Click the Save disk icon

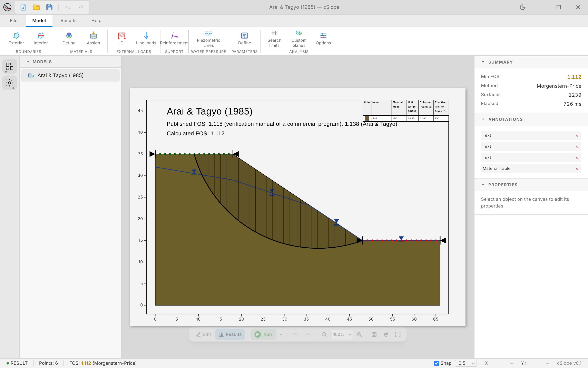49,7
